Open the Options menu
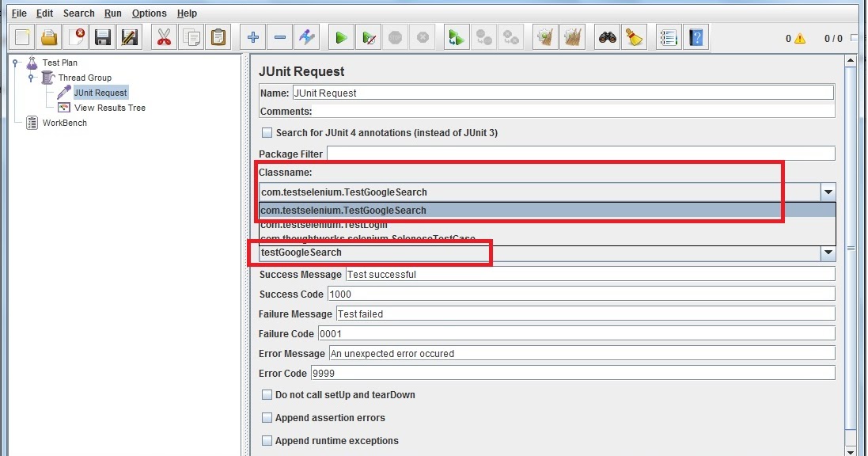The image size is (868, 456). coord(149,13)
